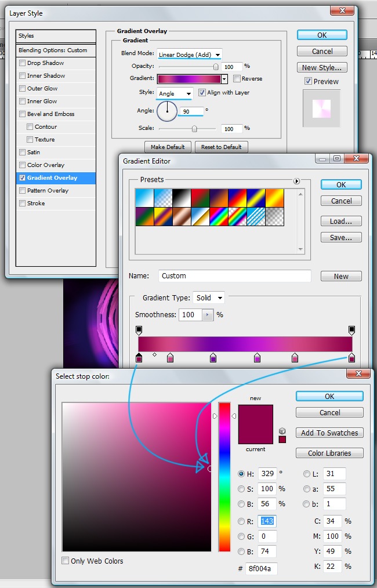Choose the solid rainbow spectrum preset
Viewport: 377px width, 588px height.
pos(219,217)
